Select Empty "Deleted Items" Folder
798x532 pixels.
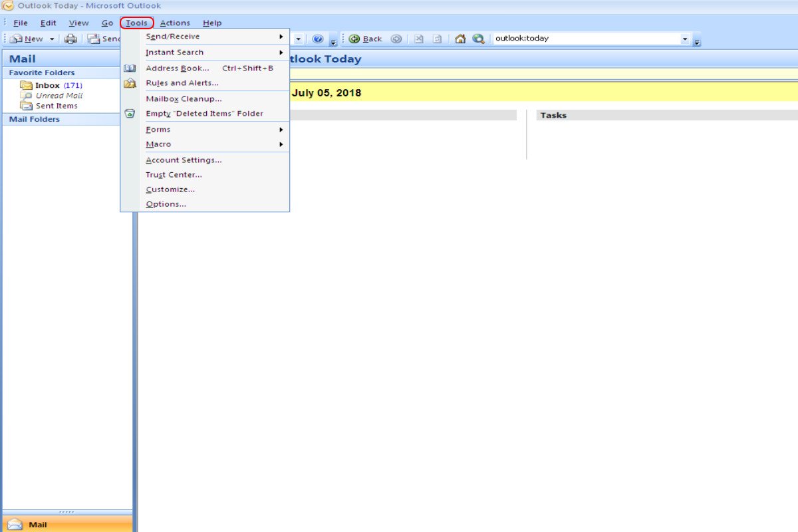205,114
